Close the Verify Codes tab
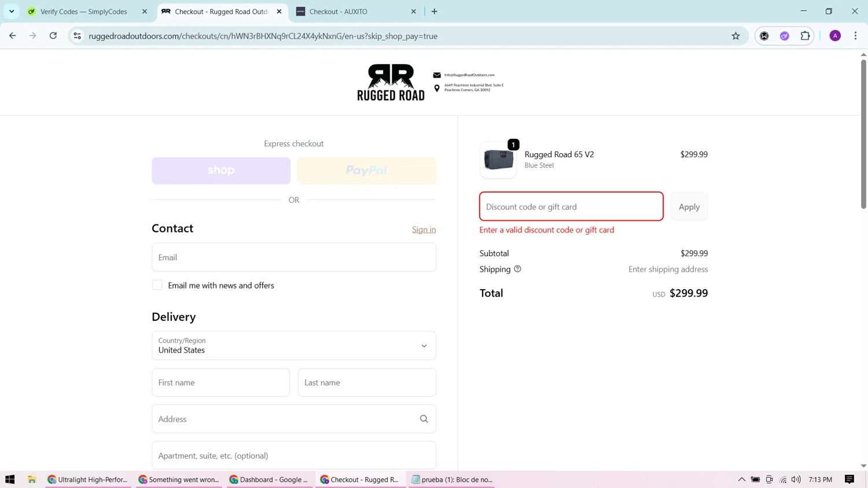Screen dimensions: 868x488 [x=145, y=12]
